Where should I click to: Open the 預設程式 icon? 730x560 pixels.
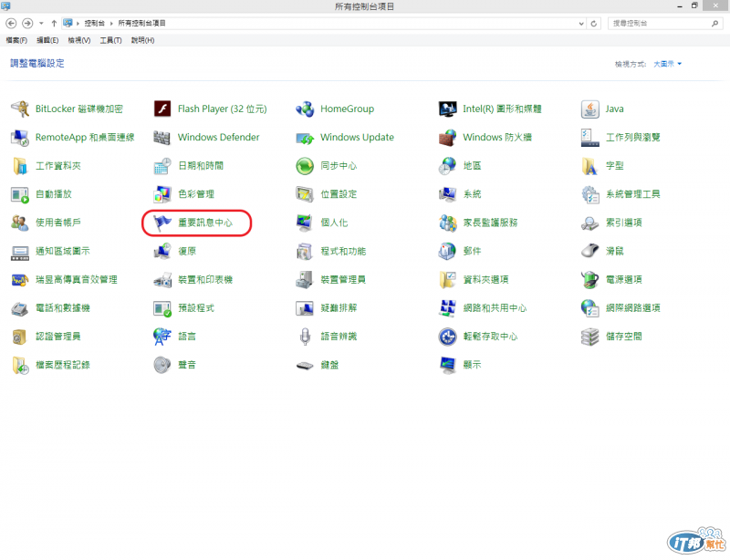[x=162, y=308]
